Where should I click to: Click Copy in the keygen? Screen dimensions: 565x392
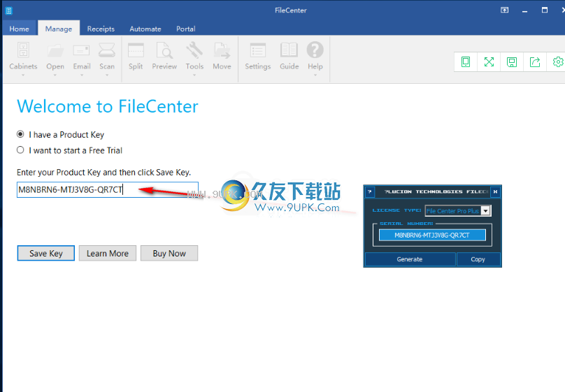point(478,259)
